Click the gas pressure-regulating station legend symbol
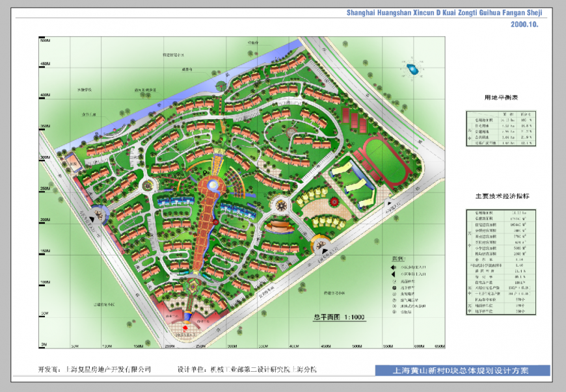 coord(394,300)
